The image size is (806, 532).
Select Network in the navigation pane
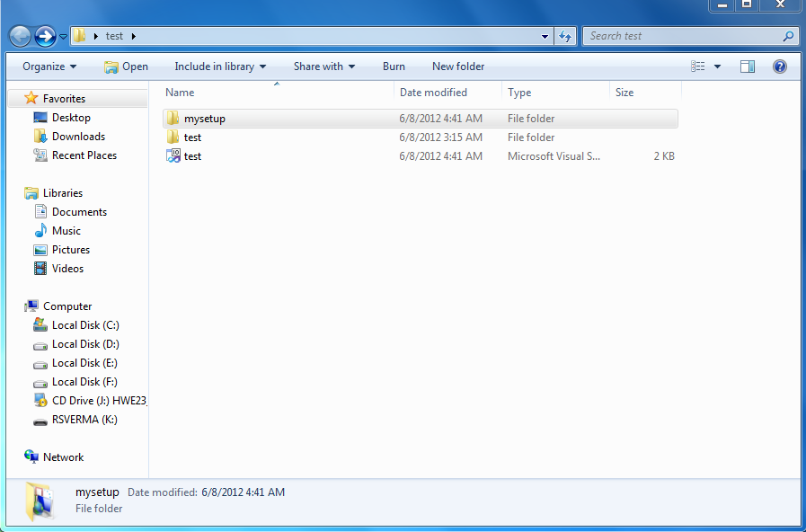[x=63, y=457]
